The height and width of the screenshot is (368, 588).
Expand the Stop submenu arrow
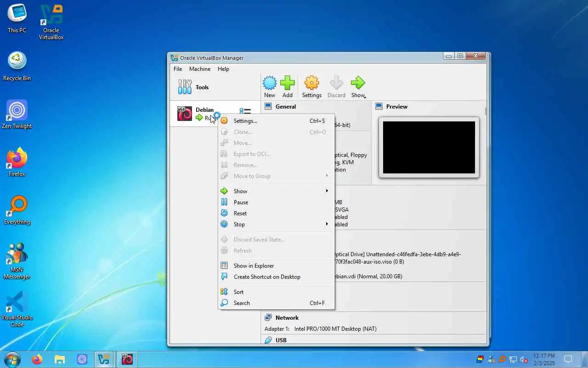[327, 224]
